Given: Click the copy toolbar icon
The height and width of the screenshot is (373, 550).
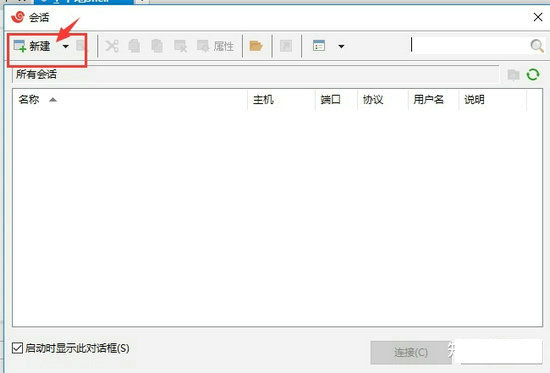Looking at the screenshot, I should pos(134,46).
